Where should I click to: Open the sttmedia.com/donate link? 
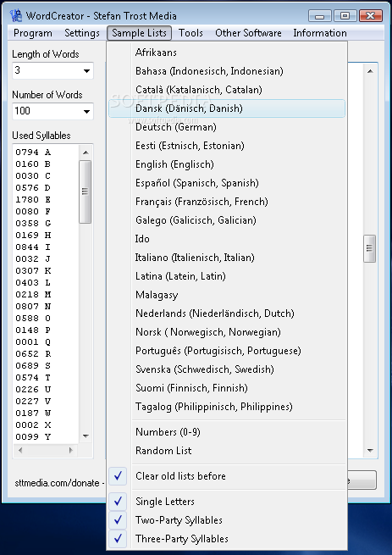57,483
